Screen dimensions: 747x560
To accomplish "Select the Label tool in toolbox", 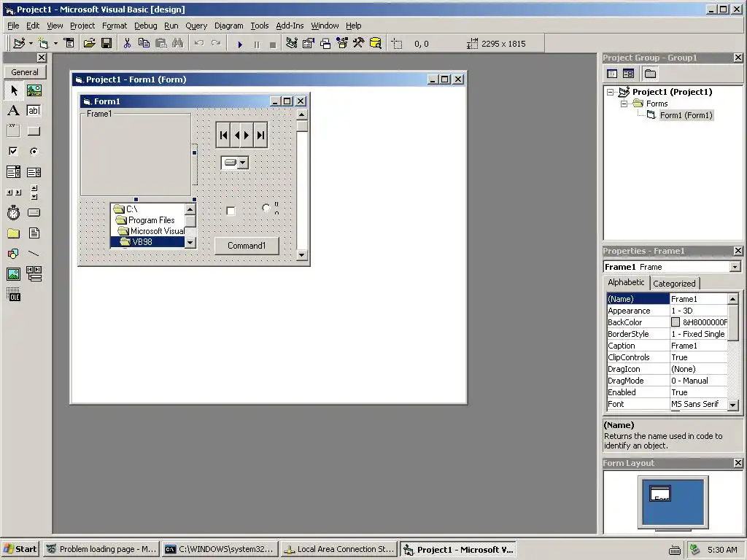I will coord(13,111).
